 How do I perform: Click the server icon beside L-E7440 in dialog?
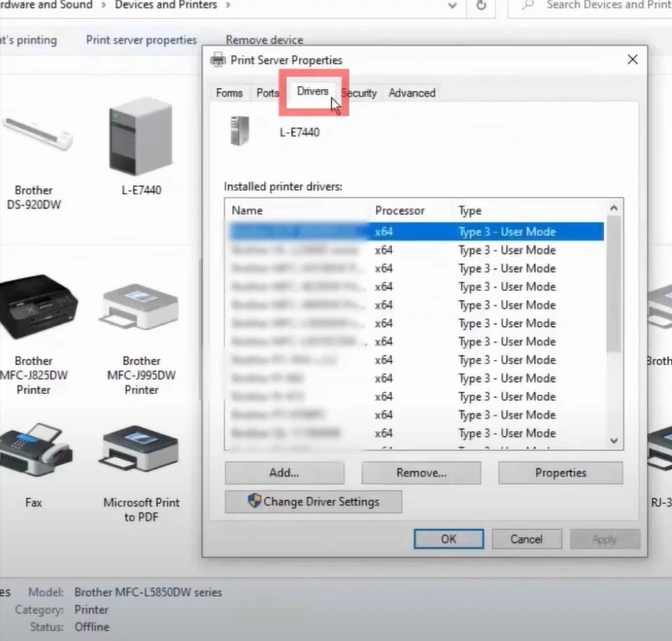coord(239,131)
